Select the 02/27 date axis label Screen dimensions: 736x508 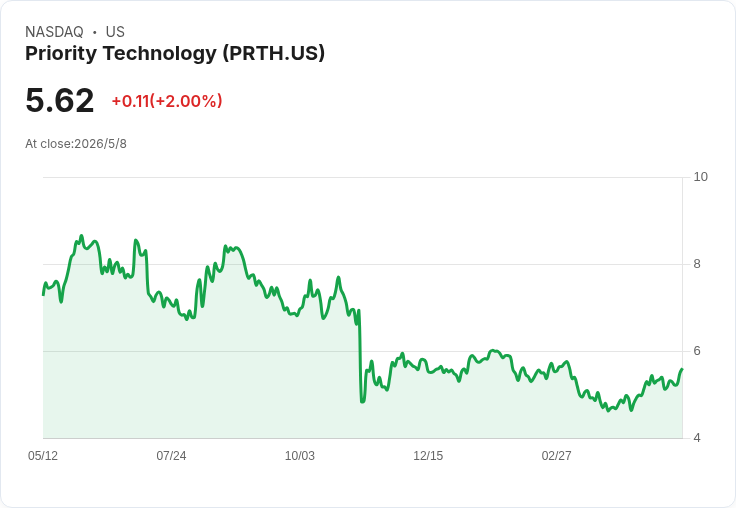(556, 456)
